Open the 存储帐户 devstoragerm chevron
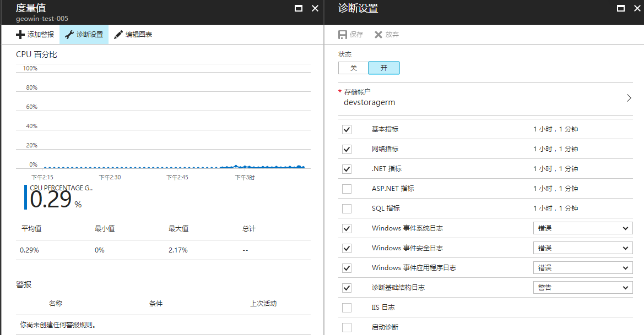Viewport: 644px width, 335px height. [x=629, y=98]
